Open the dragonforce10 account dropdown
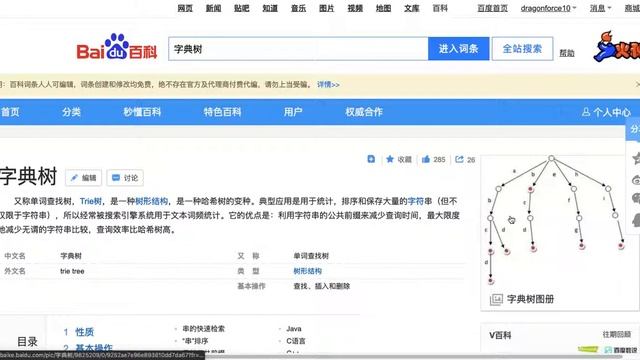The width and height of the screenshot is (640, 360). (x=548, y=8)
